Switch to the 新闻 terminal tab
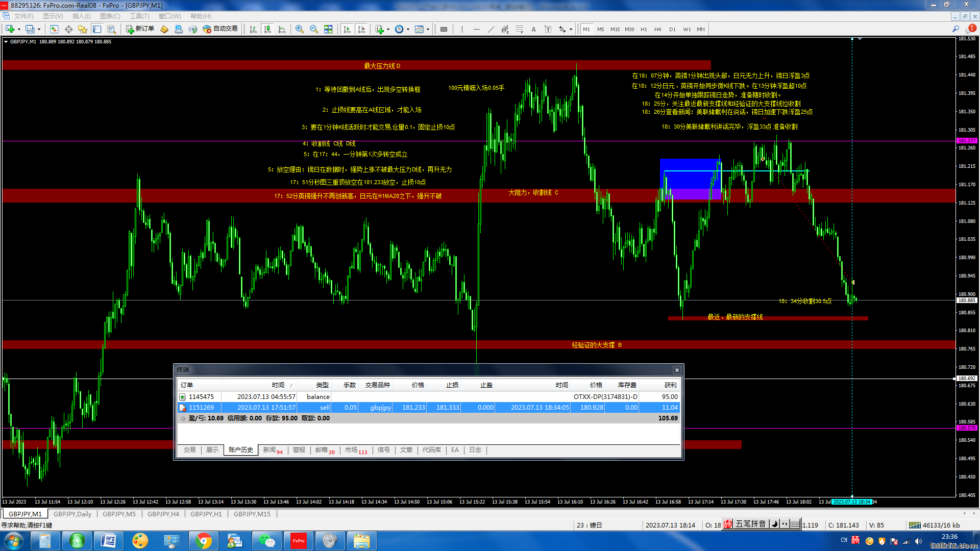 click(273, 450)
